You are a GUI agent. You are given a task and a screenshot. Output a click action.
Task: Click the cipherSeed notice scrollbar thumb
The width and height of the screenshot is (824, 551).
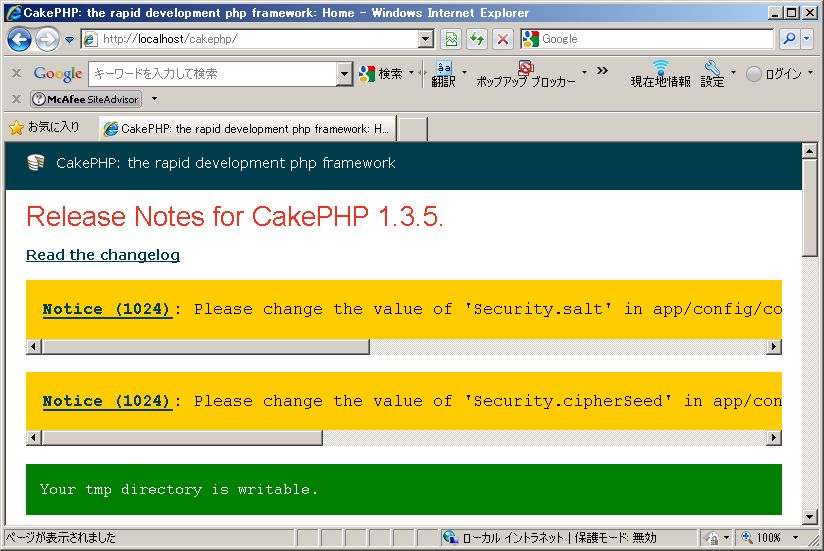(x=182, y=438)
